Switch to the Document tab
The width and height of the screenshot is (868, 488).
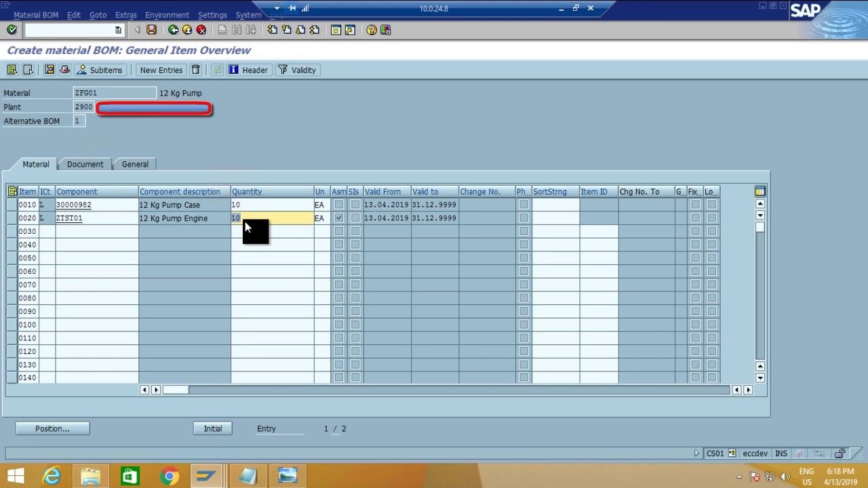[x=85, y=164]
